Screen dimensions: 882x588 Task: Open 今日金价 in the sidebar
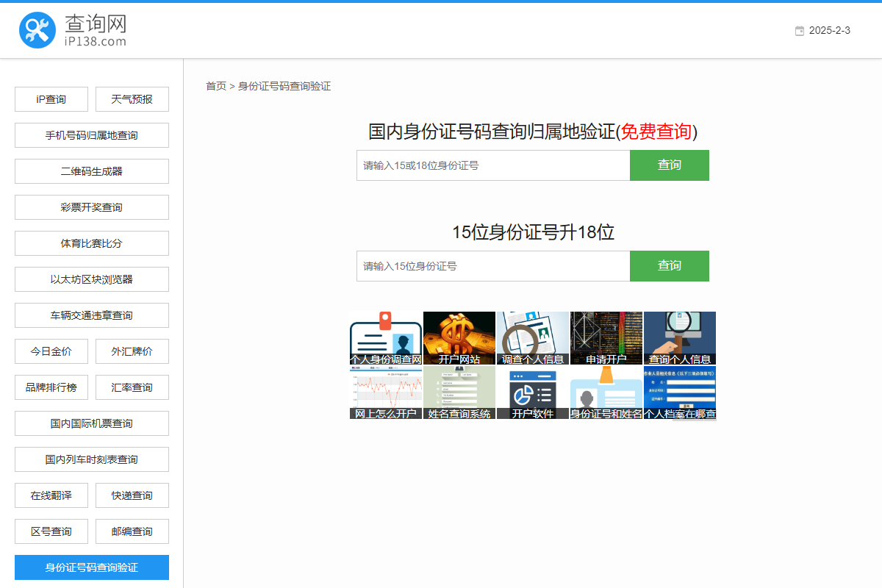click(x=51, y=351)
